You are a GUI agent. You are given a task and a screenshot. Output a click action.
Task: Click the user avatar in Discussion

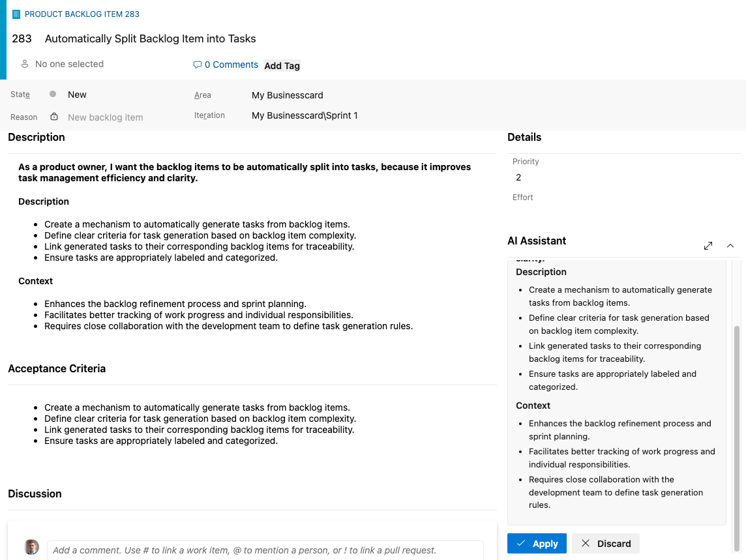[x=32, y=547]
